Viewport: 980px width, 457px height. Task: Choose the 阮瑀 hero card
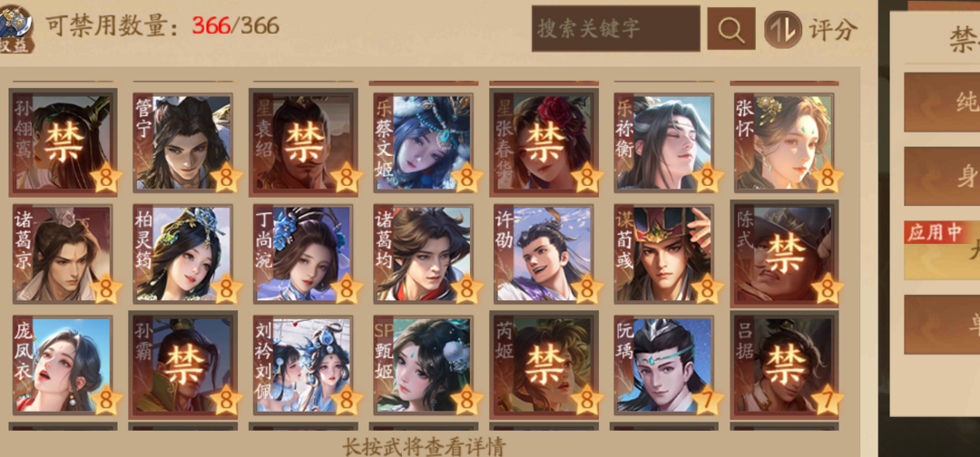pos(663,365)
